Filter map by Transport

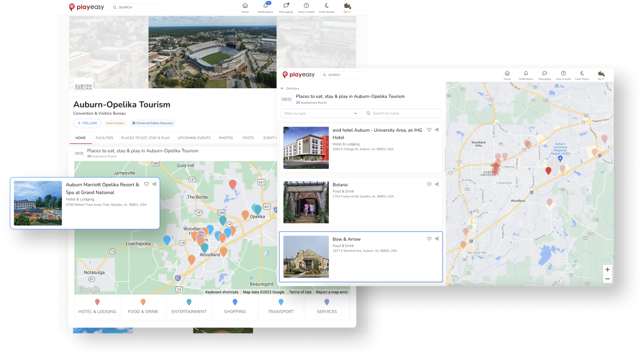281,307
